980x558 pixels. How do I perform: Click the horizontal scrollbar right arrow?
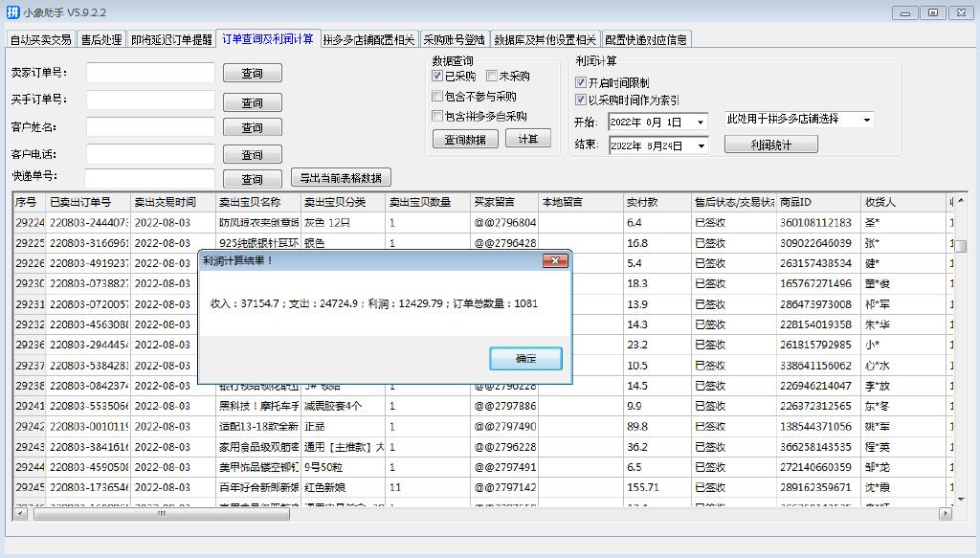pyautogui.click(x=945, y=514)
